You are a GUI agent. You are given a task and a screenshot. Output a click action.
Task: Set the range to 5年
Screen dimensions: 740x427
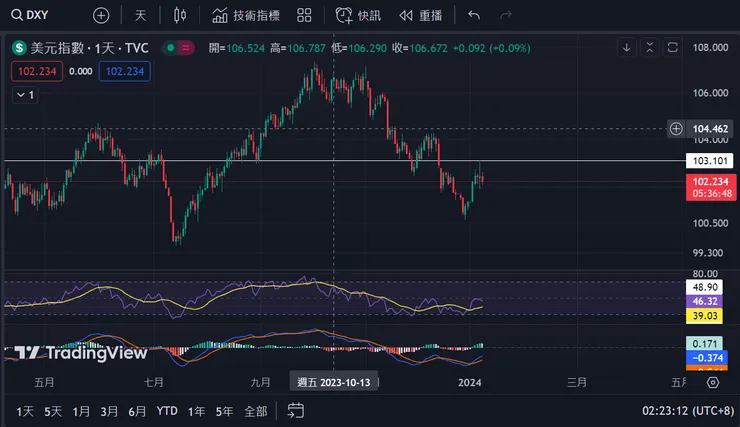click(224, 411)
